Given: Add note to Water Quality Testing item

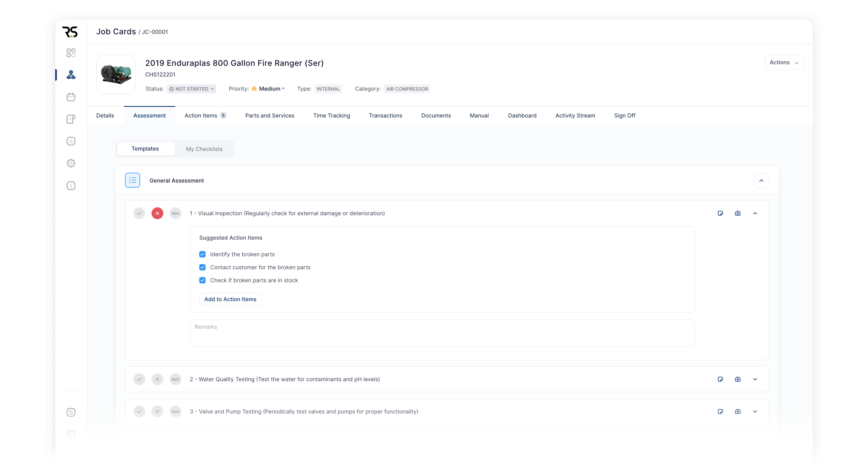Looking at the screenshot, I should 720,379.
